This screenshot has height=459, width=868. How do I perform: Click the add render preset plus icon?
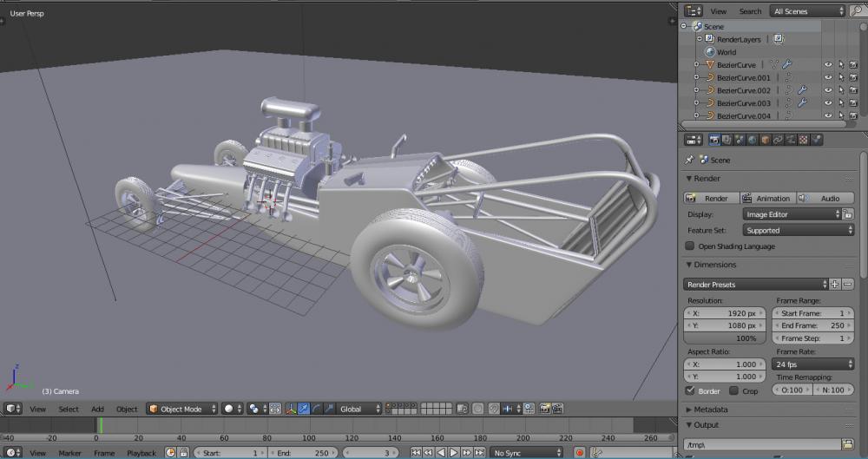[835, 284]
